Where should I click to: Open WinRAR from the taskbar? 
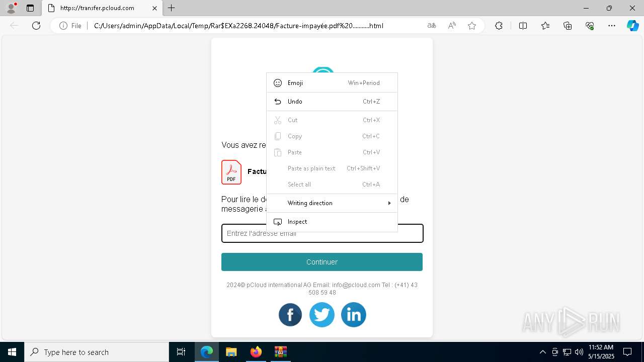280,352
